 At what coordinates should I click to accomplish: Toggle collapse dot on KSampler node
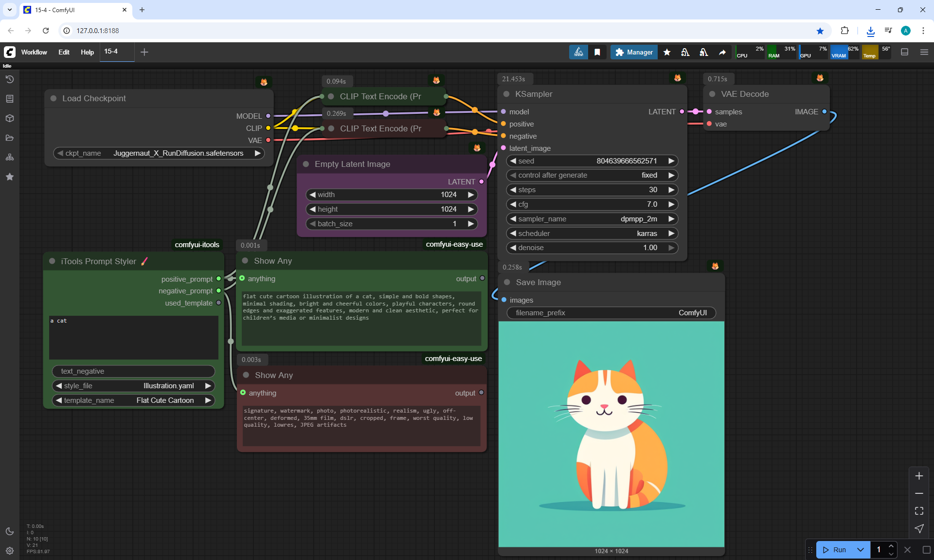click(506, 94)
